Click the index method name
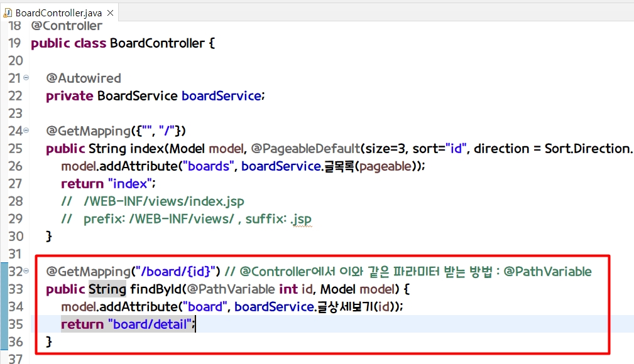 [147, 149]
